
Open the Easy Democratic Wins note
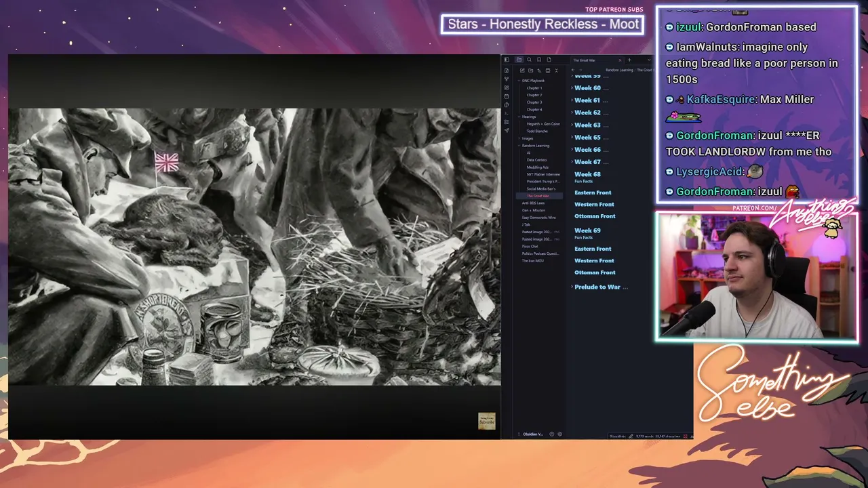pyautogui.click(x=538, y=217)
